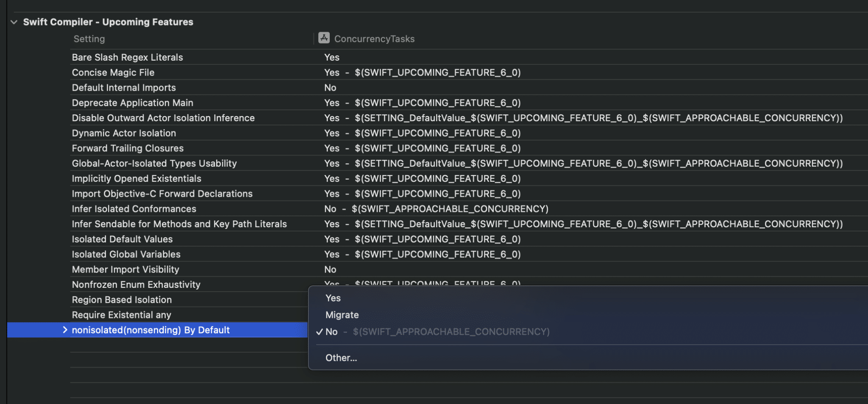
Task: Open Other... in the popup menu
Action: click(341, 358)
